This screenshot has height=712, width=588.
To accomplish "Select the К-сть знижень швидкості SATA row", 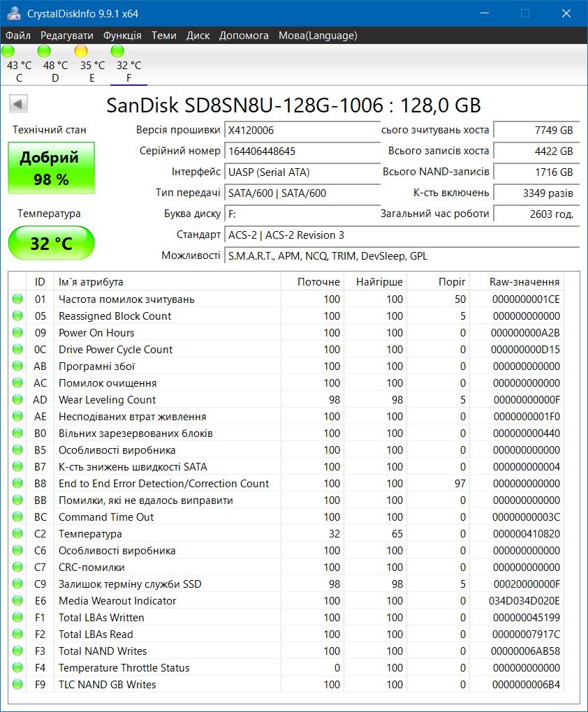I will click(x=286, y=467).
